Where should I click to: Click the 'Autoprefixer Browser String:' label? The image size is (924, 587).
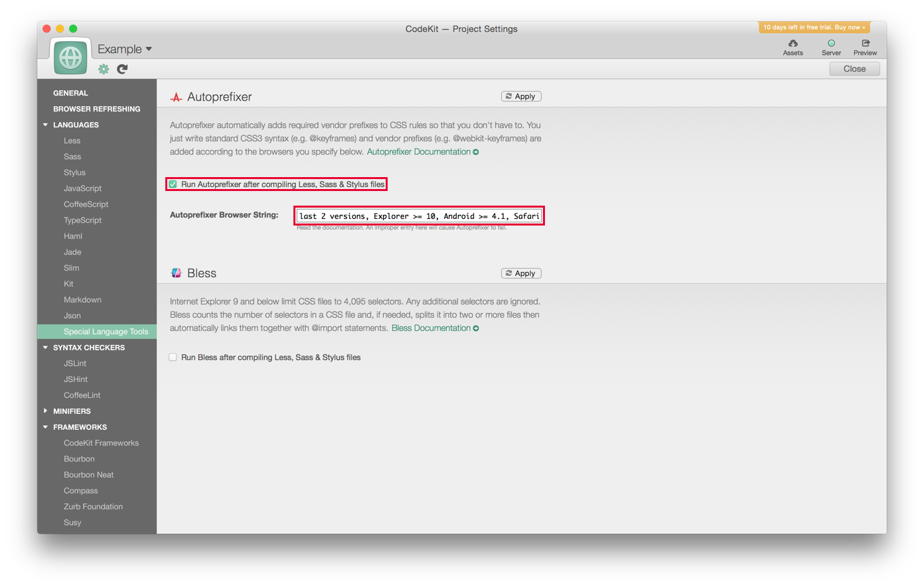224,215
